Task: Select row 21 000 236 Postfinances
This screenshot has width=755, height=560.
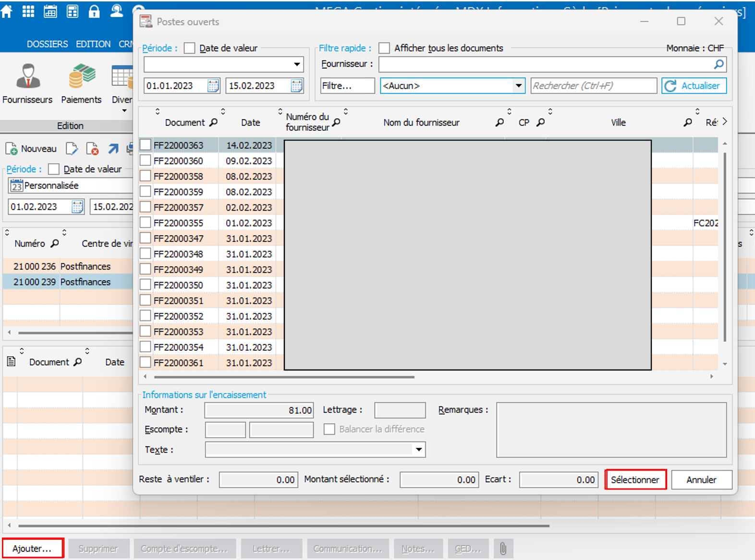Action: [68, 266]
